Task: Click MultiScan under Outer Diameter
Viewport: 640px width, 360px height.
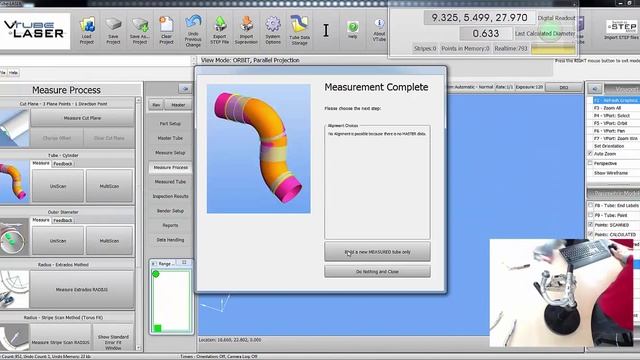Action: tap(109, 241)
